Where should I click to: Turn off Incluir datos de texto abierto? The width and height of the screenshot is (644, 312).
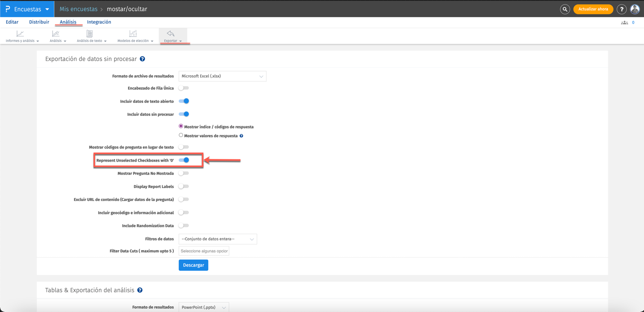point(184,101)
